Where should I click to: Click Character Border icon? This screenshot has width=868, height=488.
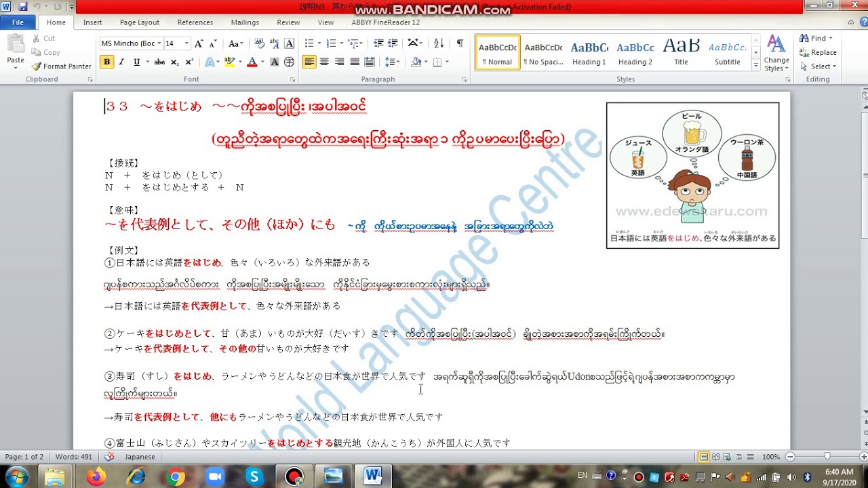coord(289,43)
